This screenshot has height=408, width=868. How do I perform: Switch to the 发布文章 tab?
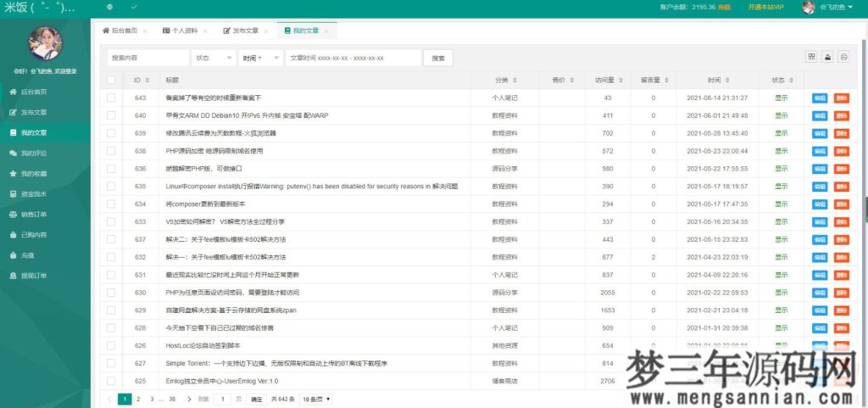coord(242,31)
